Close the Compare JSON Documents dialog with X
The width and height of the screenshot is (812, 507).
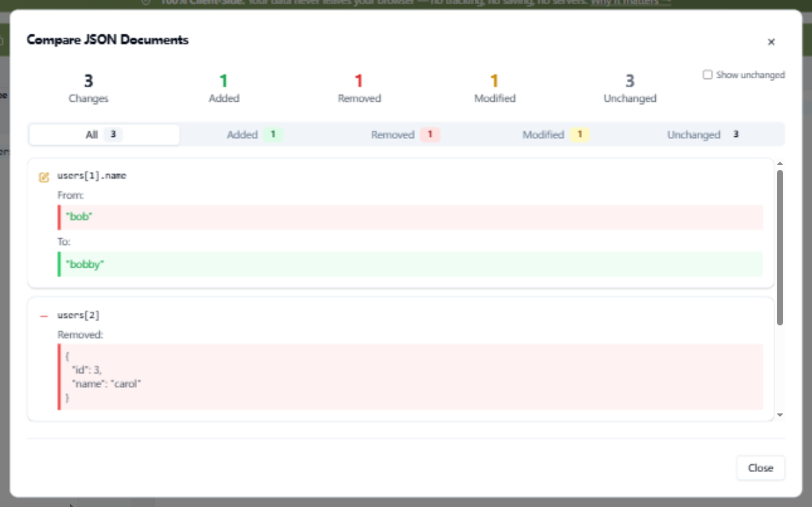click(x=771, y=42)
